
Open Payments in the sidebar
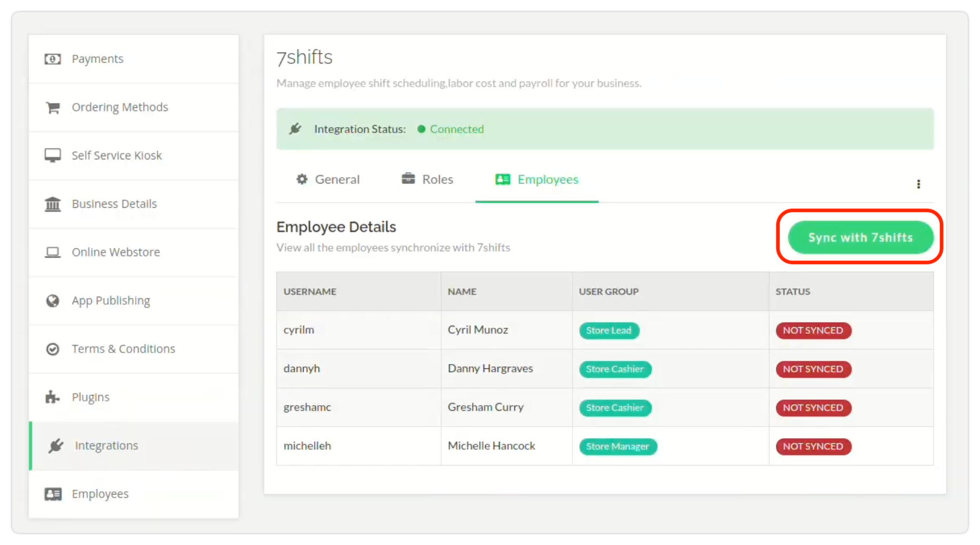(x=134, y=59)
